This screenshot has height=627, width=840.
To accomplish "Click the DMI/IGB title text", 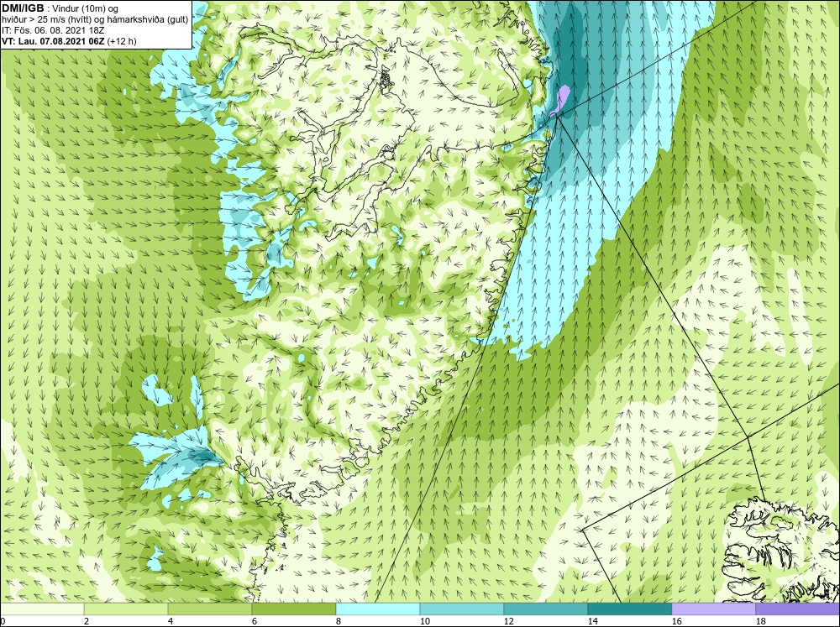I will [23, 8].
